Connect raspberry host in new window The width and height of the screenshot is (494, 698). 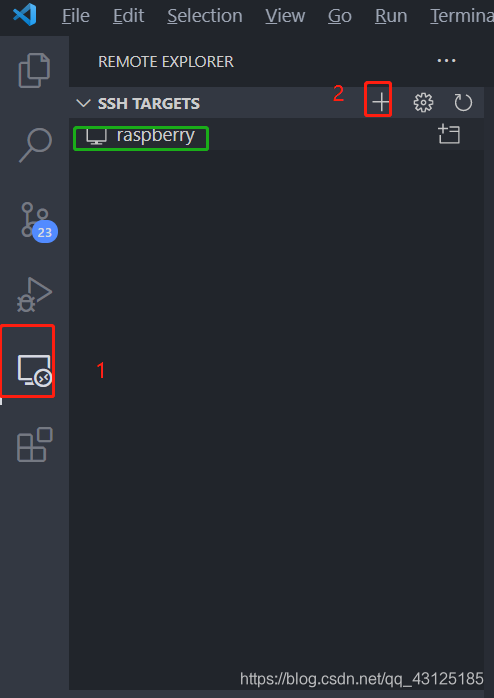coord(449,134)
